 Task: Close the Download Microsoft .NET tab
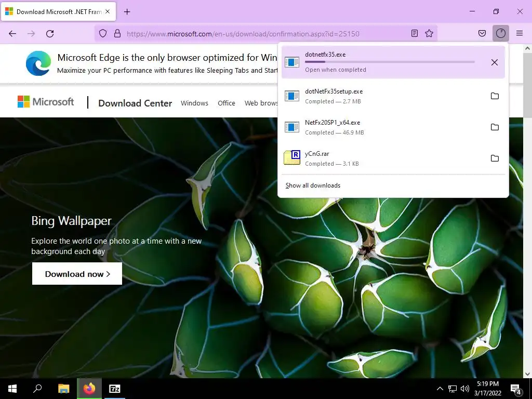[107, 11]
